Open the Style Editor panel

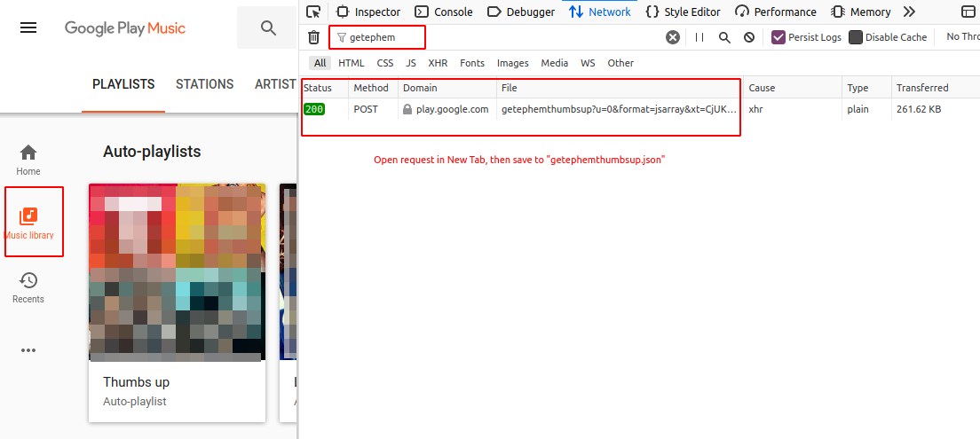684,12
